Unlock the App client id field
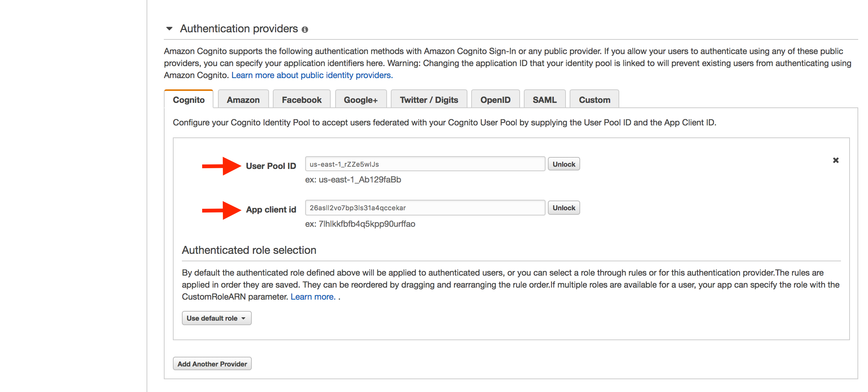Screen dimensions: 868x392 [564, 208]
